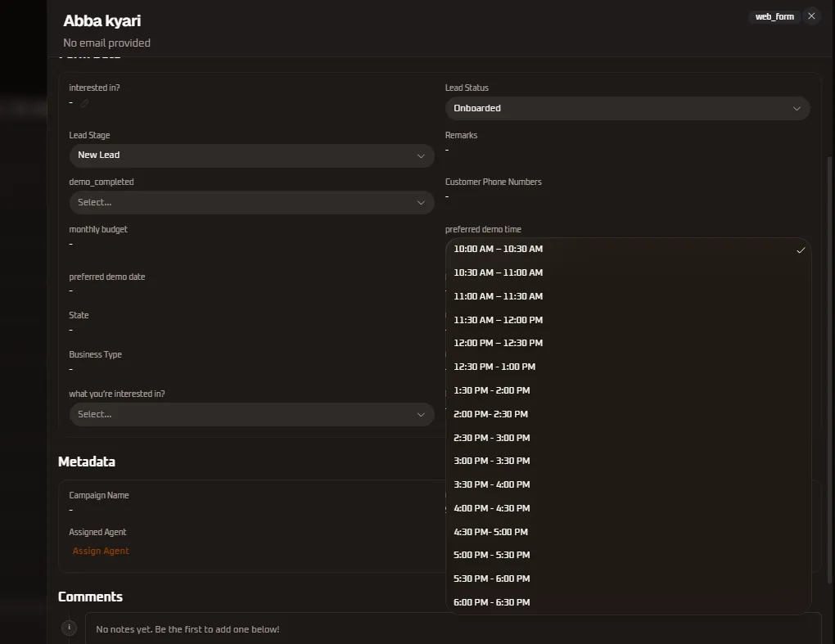The width and height of the screenshot is (835, 644).
Task: Click the preferred demo date value
Action: click(71, 291)
